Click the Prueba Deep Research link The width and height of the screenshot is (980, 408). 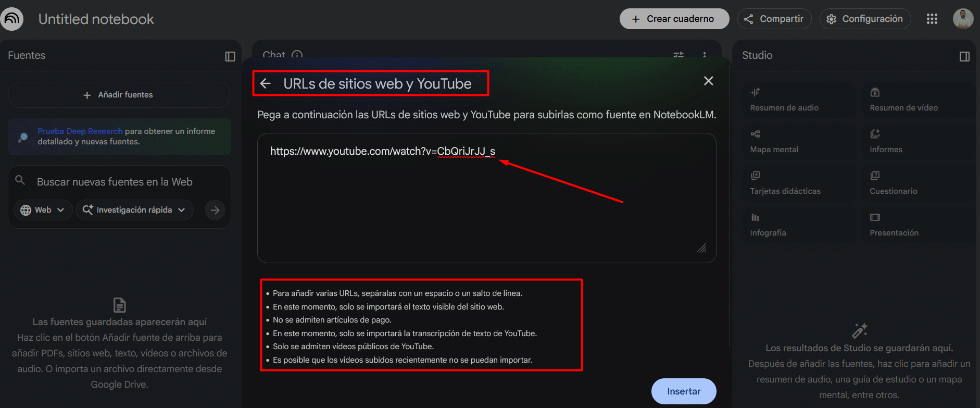click(x=80, y=131)
